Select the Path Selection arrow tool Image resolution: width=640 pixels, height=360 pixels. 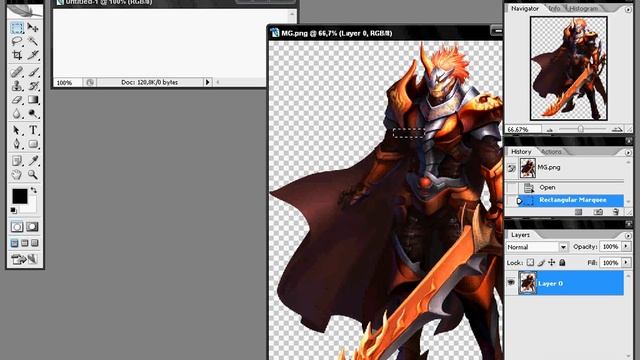click(x=17, y=130)
